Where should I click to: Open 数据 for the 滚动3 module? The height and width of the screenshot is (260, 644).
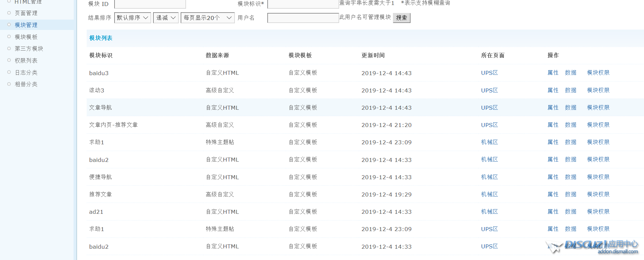[x=570, y=90]
